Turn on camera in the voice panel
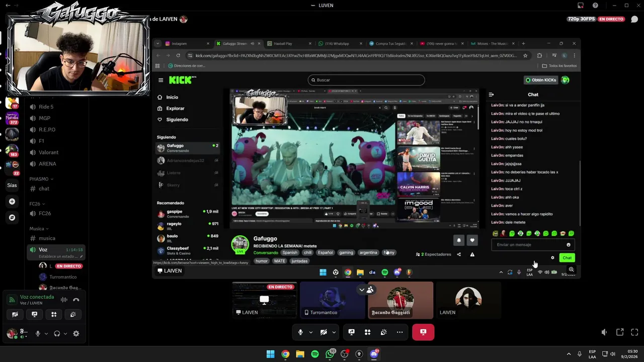Image resolution: width=644 pixels, height=362 pixels. (15, 314)
